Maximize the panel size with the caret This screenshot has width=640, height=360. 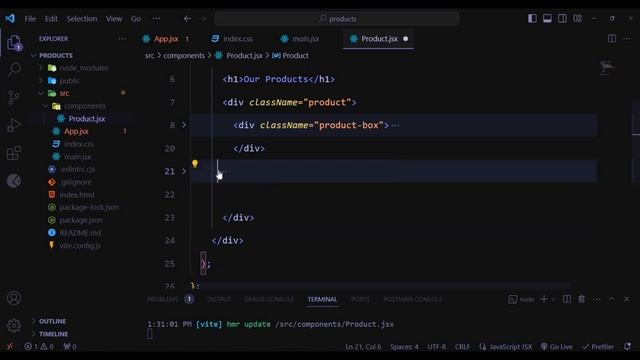pyautogui.click(x=612, y=299)
